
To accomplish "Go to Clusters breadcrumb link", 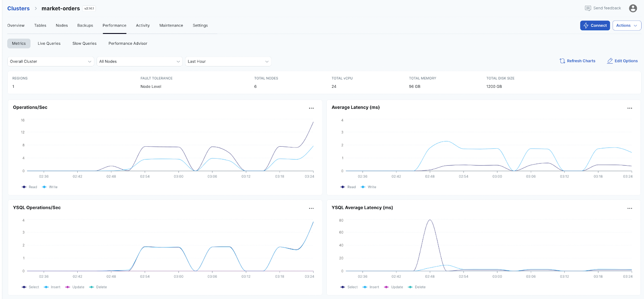I will click(x=19, y=8).
